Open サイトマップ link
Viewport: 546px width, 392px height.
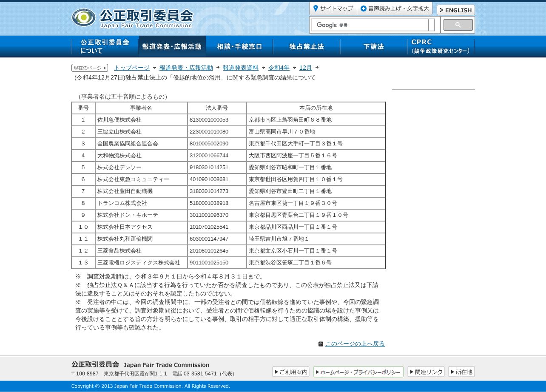333,9
